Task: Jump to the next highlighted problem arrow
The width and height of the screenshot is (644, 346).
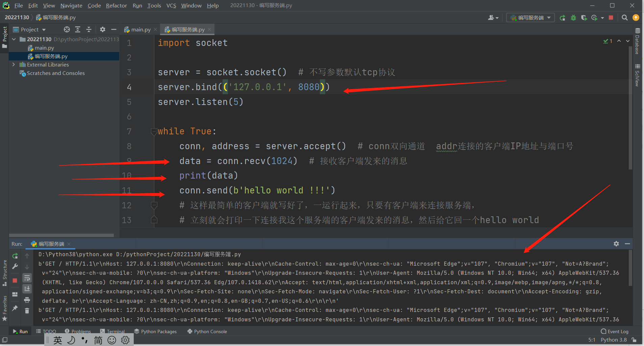Action: pyautogui.click(x=628, y=41)
